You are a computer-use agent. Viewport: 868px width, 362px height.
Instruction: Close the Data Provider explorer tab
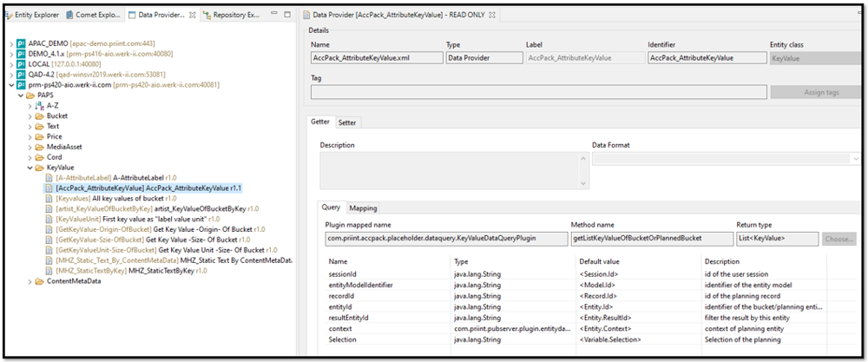point(193,15)
